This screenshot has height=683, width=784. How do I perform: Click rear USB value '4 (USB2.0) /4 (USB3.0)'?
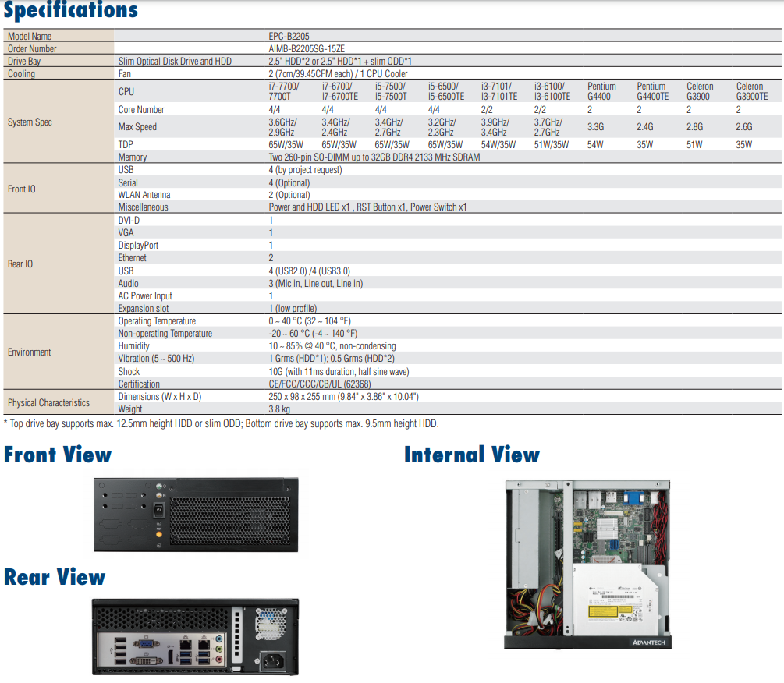click(x=310, y=271)
